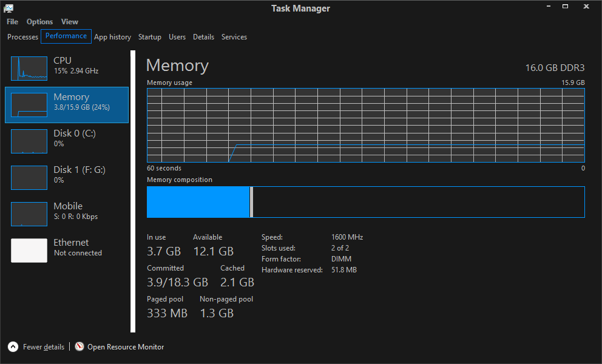The image size is (602, 364).
Task: Open the Options menu
Action: tap(39, 22)
